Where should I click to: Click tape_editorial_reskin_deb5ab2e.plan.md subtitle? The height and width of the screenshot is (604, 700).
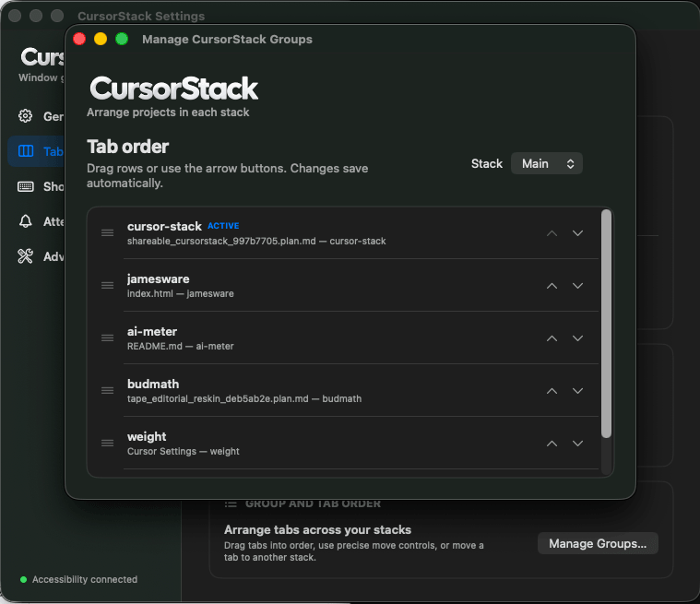[244, 398]
